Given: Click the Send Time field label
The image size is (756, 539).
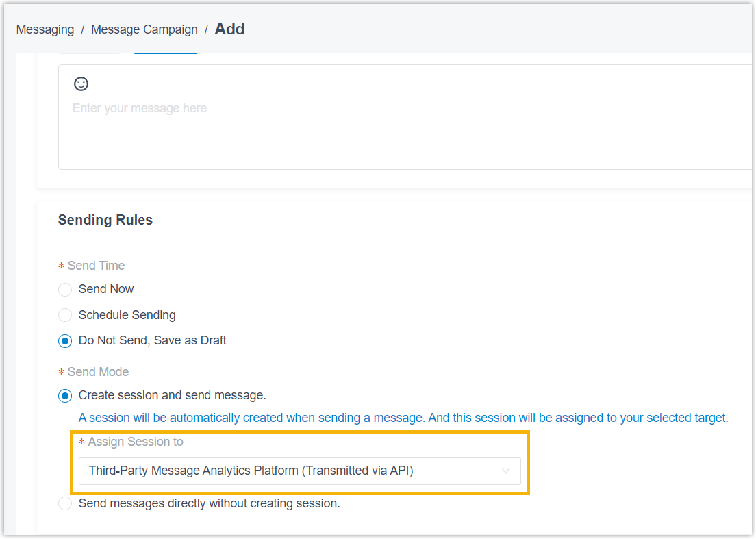Looking at the screenshot, I should [x=96, y=266].
